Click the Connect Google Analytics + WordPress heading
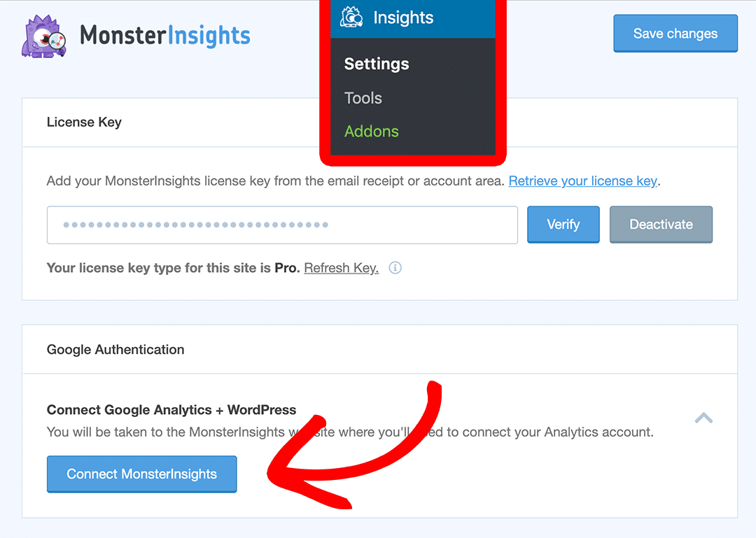This screenshot has height=538, width=756. point(171,410)
